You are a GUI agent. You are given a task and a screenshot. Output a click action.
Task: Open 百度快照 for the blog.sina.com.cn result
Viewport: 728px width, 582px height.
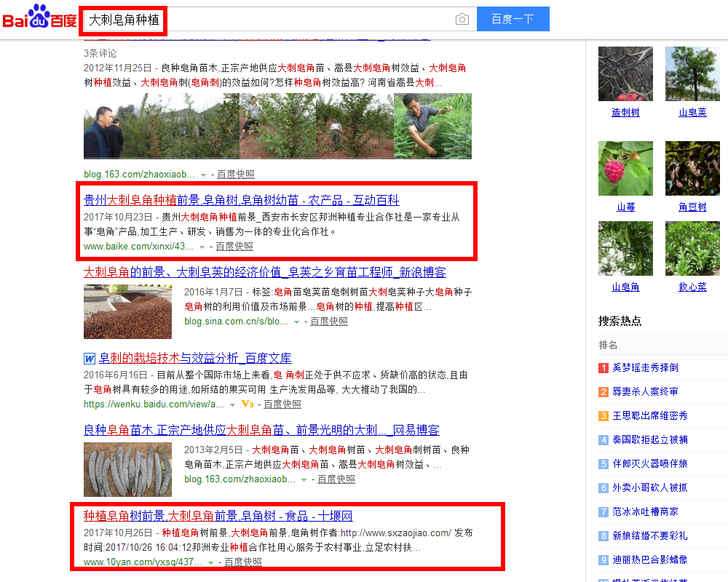tap(329, 321)
